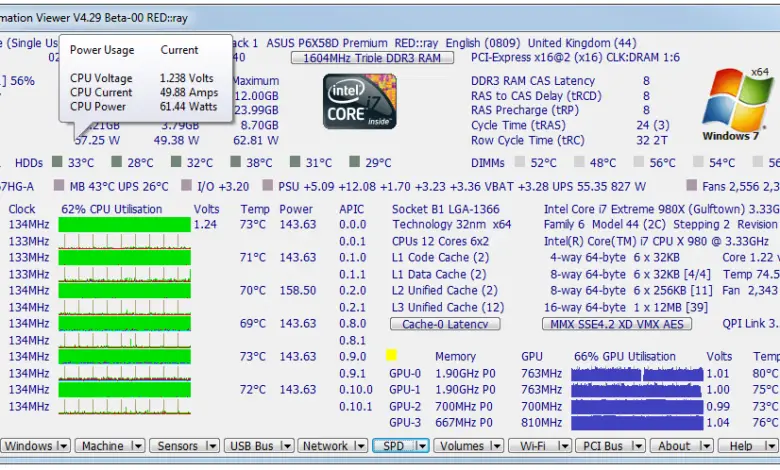This screenshot has height=470, width=780.
Task: Click the HDD 28°C indicator square
Action: pos(117,162)
